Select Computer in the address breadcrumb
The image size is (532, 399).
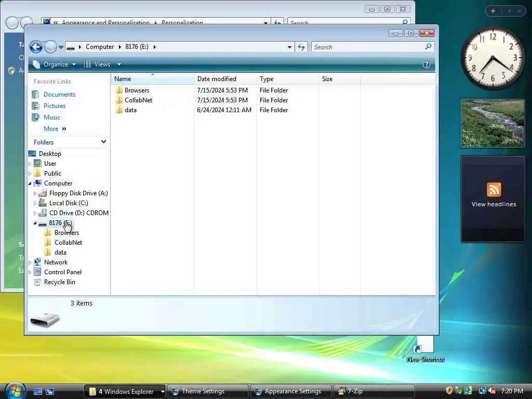(x=100, y=47)
